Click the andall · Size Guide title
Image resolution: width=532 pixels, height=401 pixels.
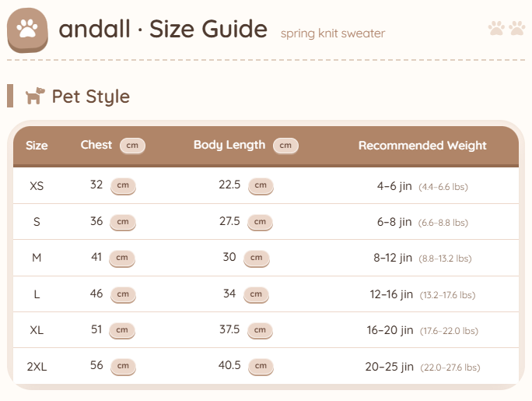coord(163,30)
